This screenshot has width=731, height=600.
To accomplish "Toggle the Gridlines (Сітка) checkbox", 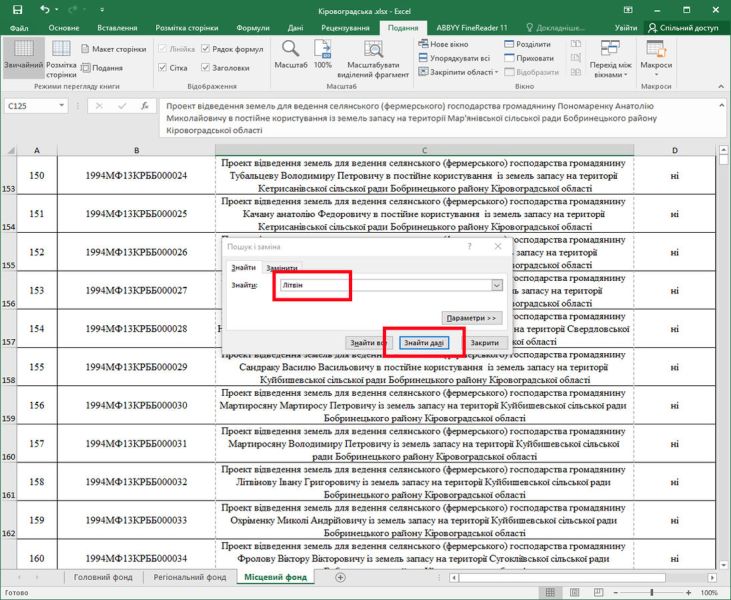I will 162,68.
